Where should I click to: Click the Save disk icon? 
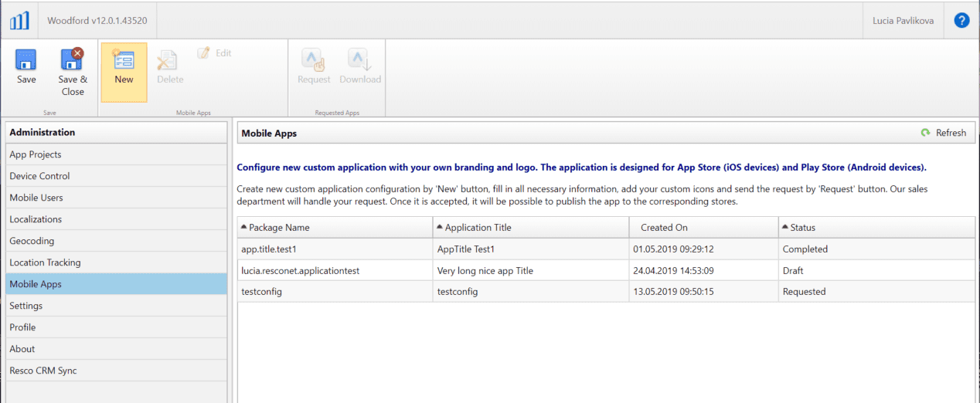click(26, 59)
